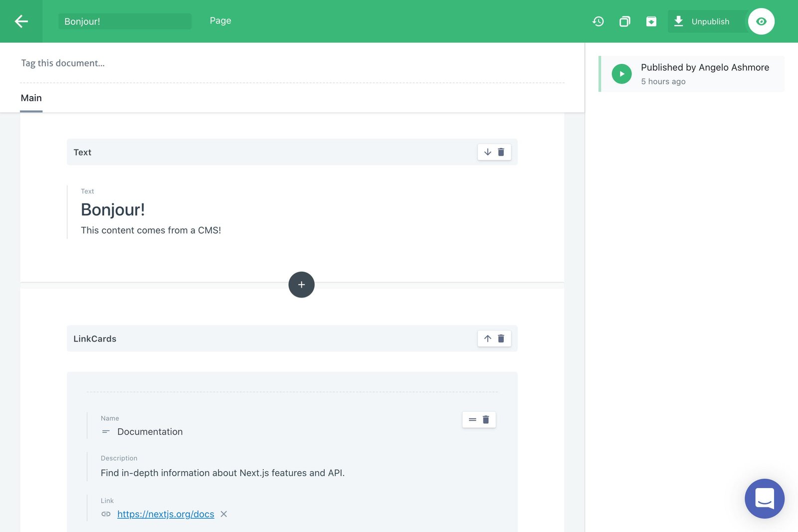This screenshot has height=532, width=798.
Task: Click the drag handle on the Documentation item
Action: (x=472, y=419)
